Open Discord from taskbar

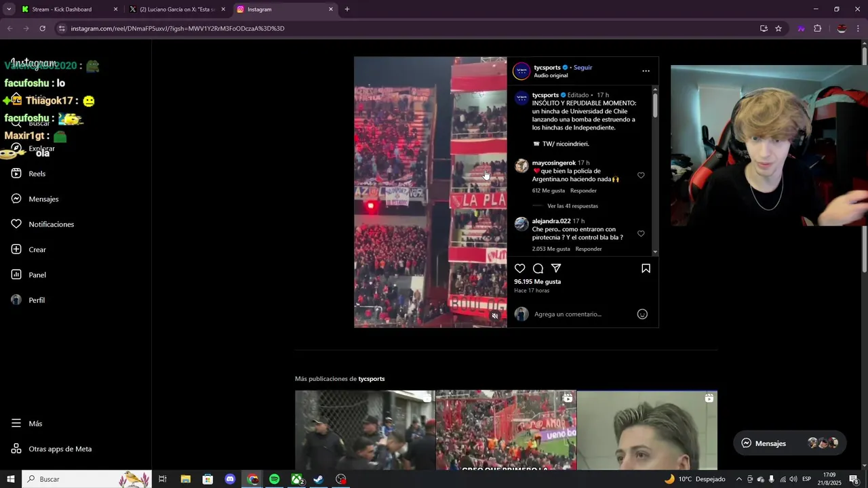click(x=230, y=479)
